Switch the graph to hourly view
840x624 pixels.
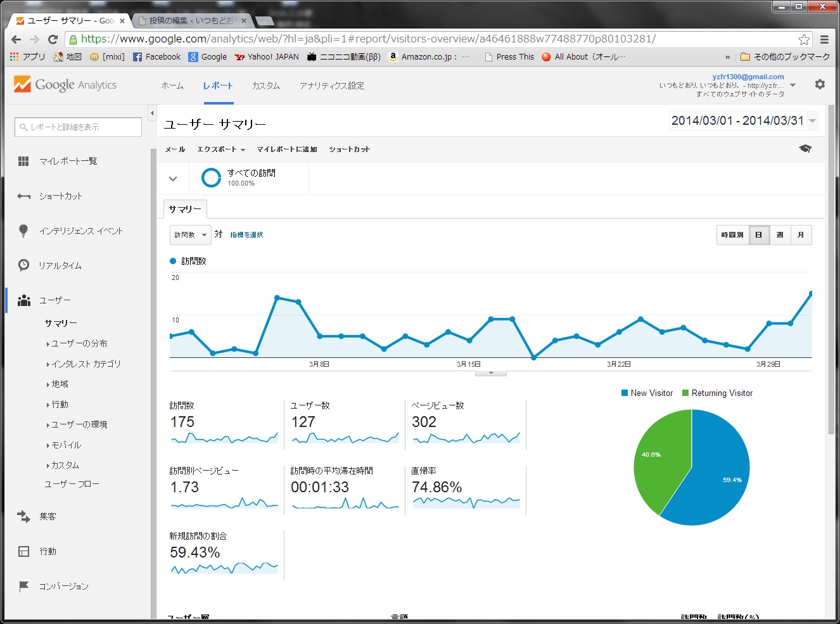click(x=732, y=235)
